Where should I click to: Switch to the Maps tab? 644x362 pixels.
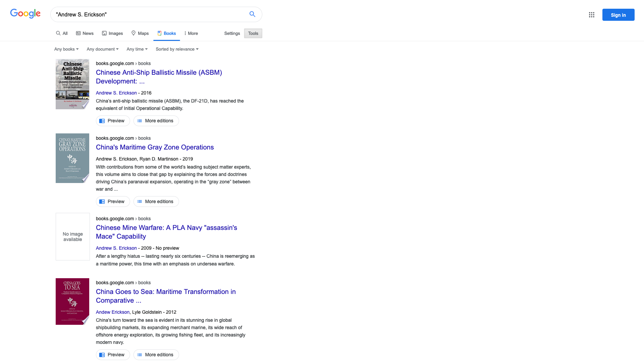tap(140, 33)
